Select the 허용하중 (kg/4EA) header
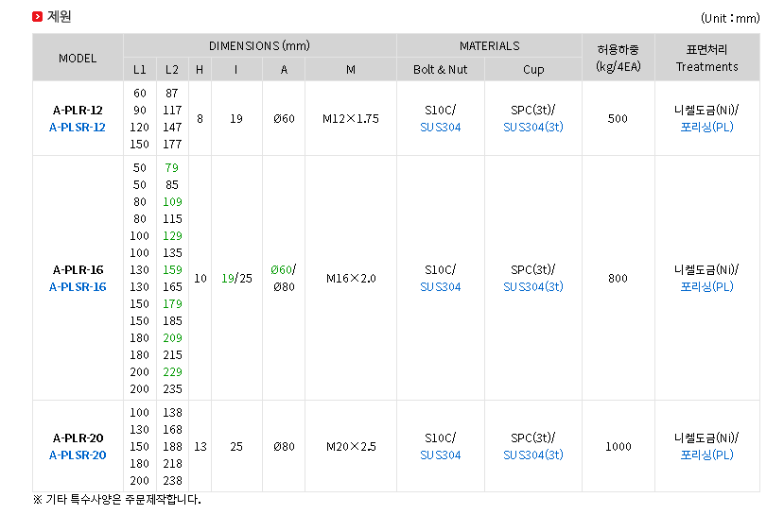The image size is (784, 532). point(618,58)
